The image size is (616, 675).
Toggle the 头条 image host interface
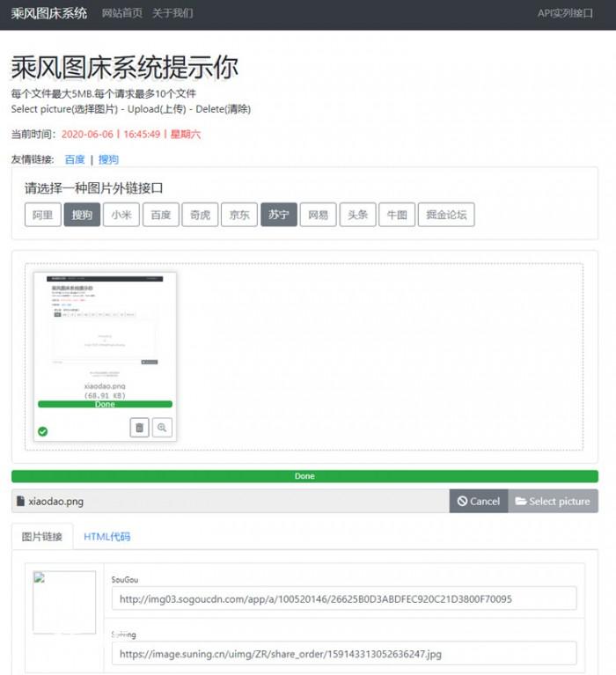[357, 215]
